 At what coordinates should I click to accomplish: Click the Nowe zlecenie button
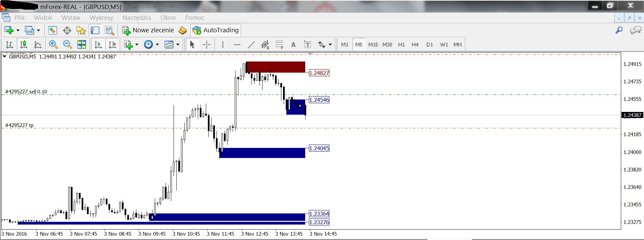[148, 30]
